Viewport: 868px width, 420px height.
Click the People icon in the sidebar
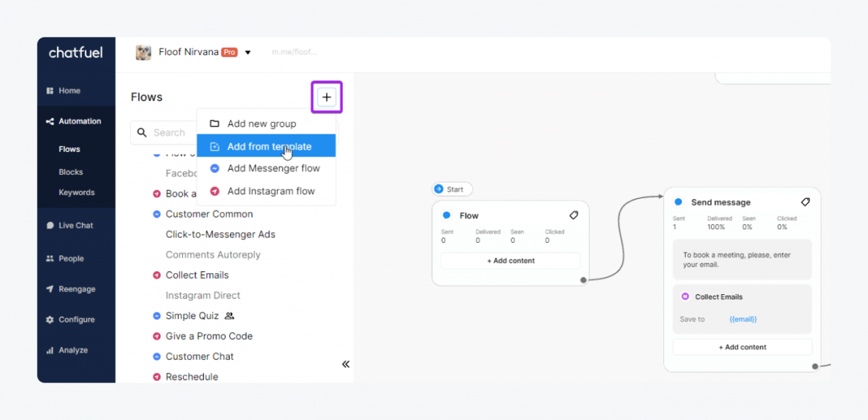[50, 258]
